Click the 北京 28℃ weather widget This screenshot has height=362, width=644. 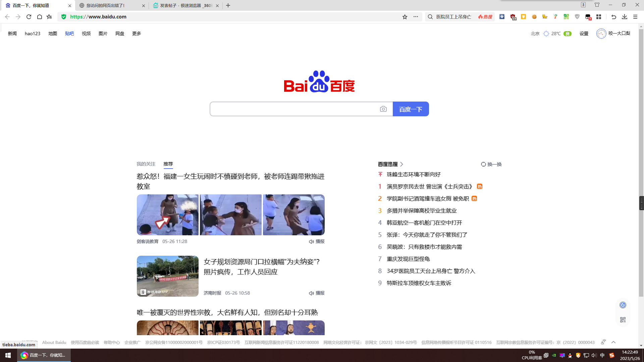point(551,34)
